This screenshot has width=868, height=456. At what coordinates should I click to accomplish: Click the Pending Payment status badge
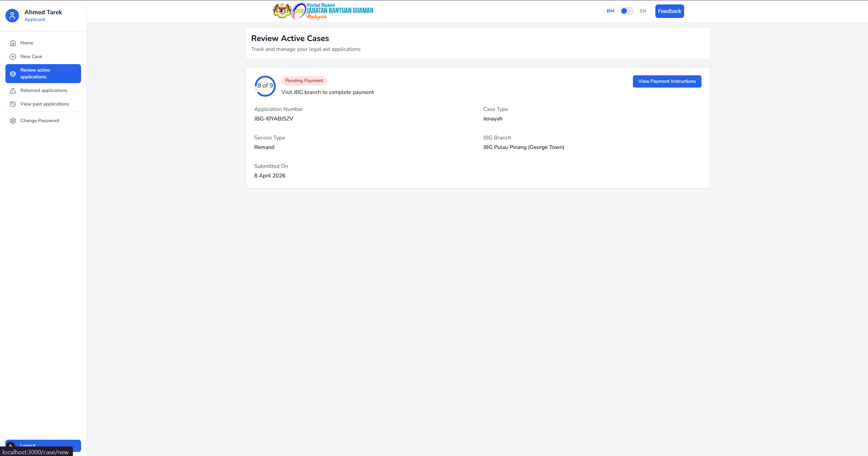304,81
